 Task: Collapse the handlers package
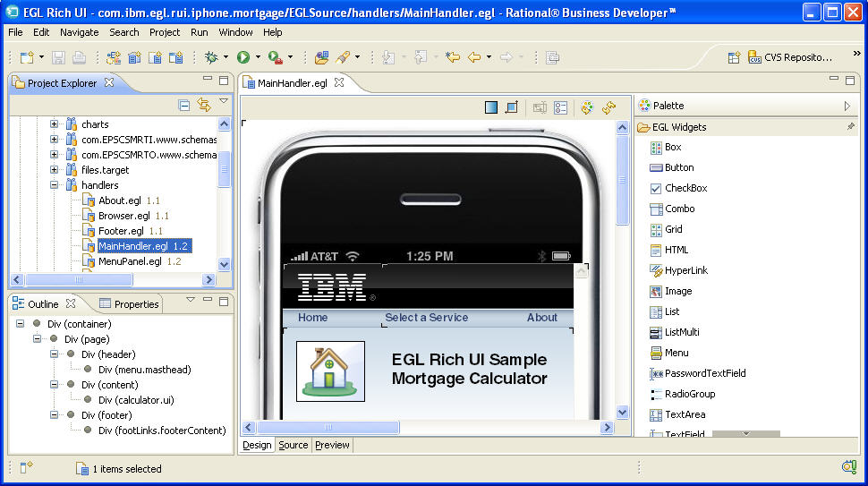(x=55, y=185)
